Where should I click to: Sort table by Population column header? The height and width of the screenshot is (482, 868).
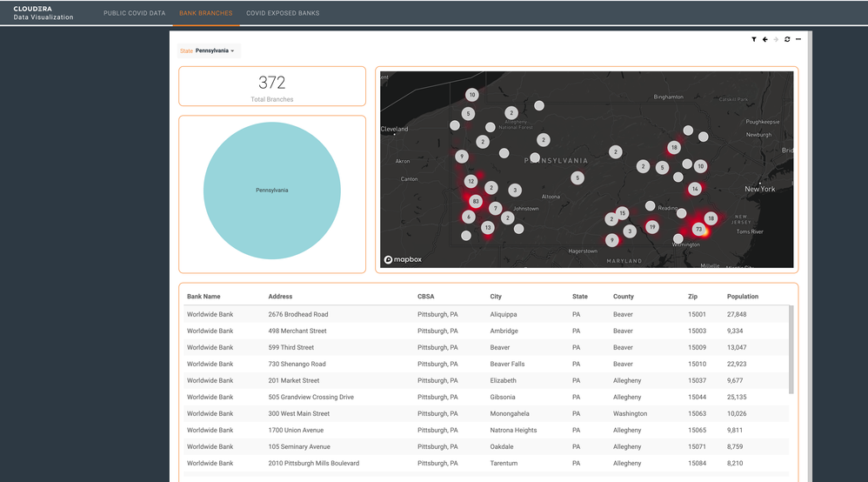743,297
